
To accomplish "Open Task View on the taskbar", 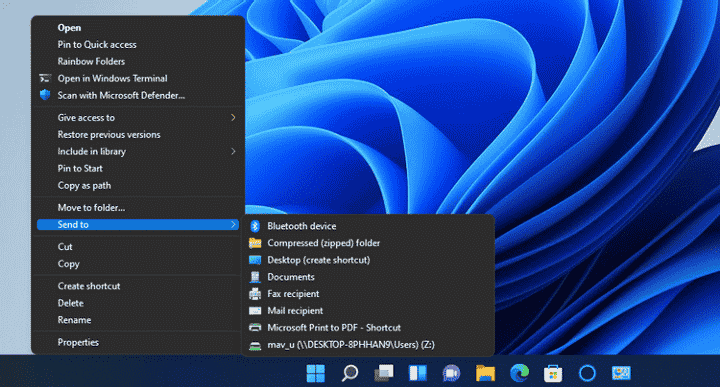I will point(384,373).
